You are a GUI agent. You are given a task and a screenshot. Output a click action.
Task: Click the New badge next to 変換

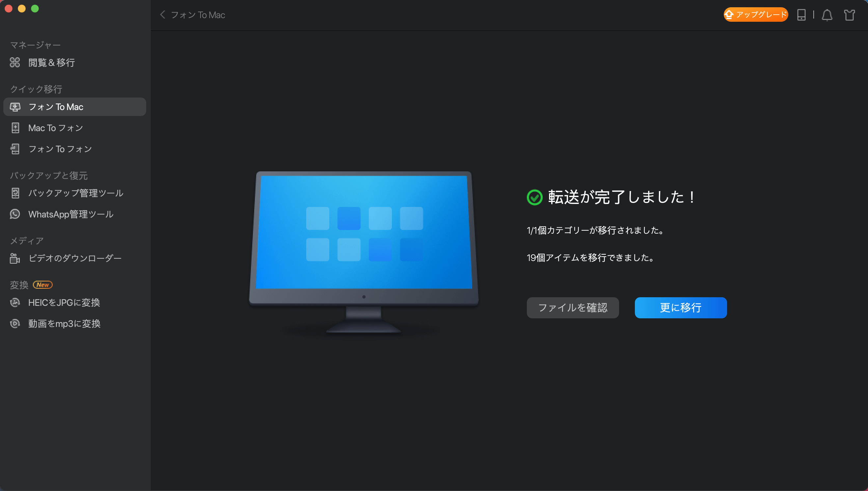pyautogui.click(x=43, y=284)
